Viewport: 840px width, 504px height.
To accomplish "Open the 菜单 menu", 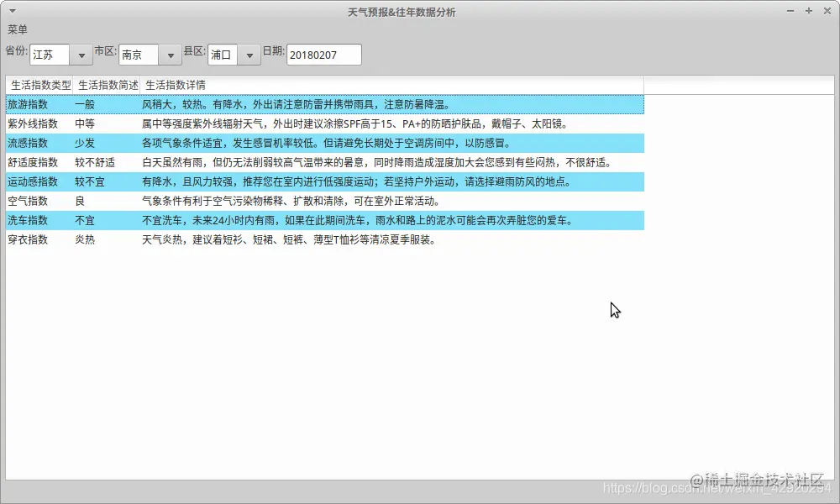I will pos(18,29).
